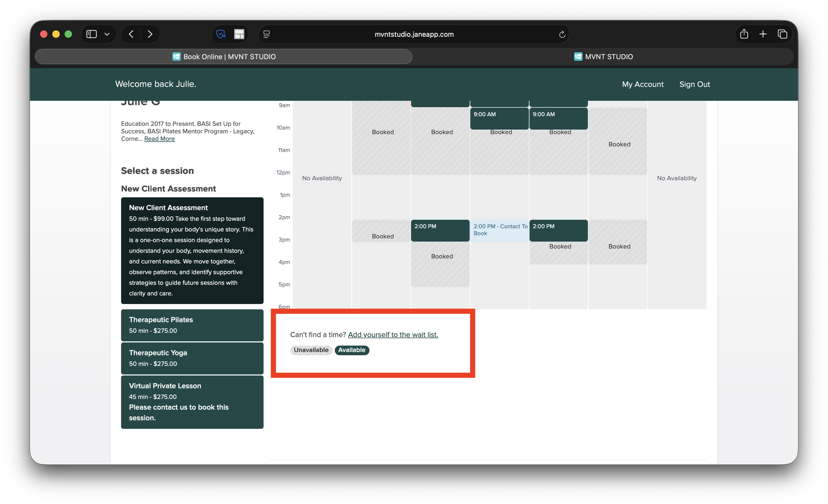828x504 pixels.
Task: Choose the Therapeutic Yoga session
Action: pyautogui.click(x=192, y=358)
